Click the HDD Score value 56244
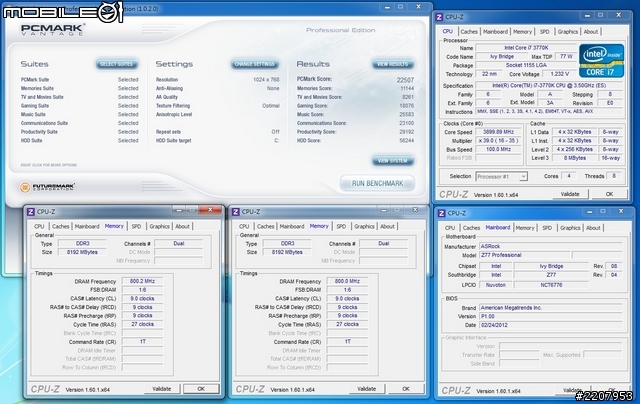This screenshot has height=404, width=640. coord(407,140)
